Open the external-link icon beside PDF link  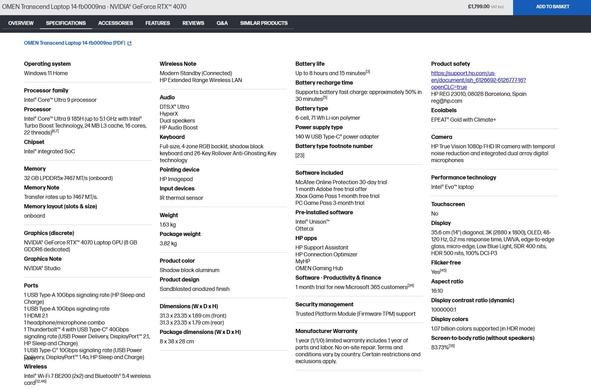click(x=129, y=43)
